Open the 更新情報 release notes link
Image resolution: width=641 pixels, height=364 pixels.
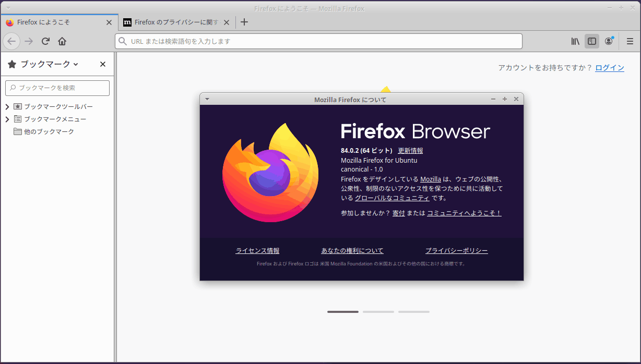(x=410, y=151)
